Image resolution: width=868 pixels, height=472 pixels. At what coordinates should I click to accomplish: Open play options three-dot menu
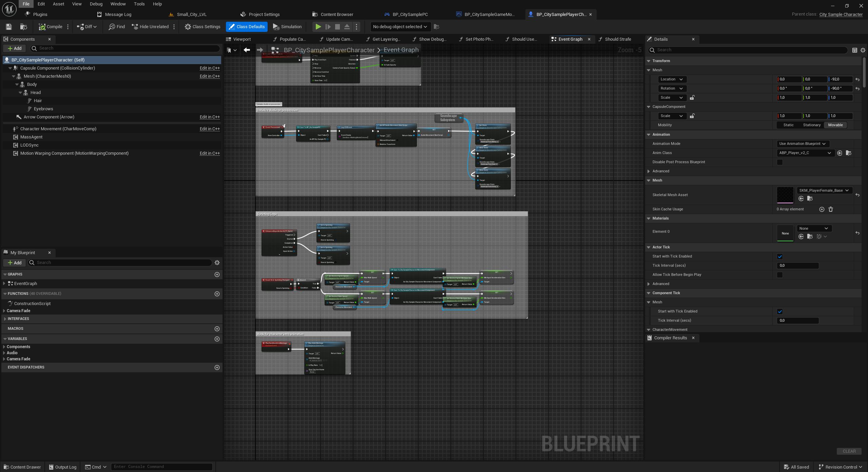(x=356, y=27)
